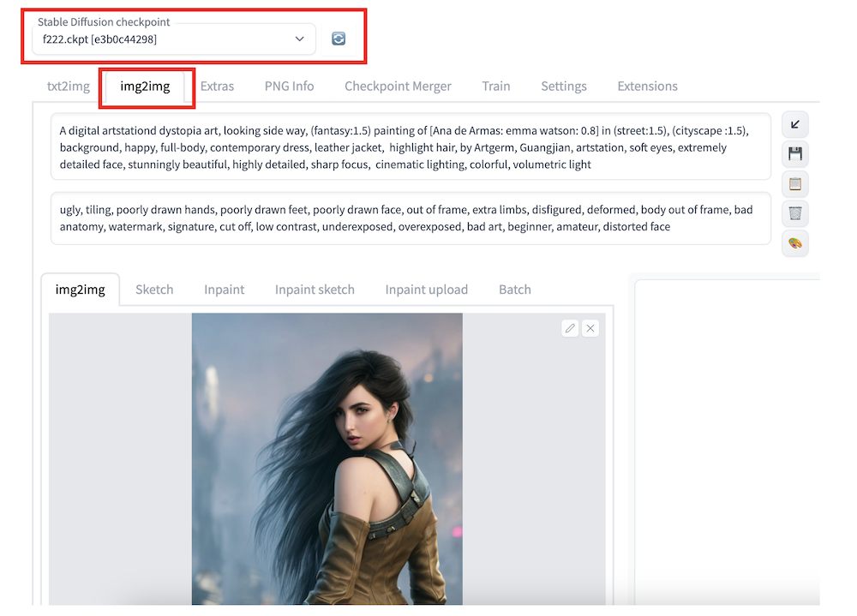Screen dimensions: 857x616
Task: Edit the uploaded image with the pencil icon
Action: click(570, 328)
